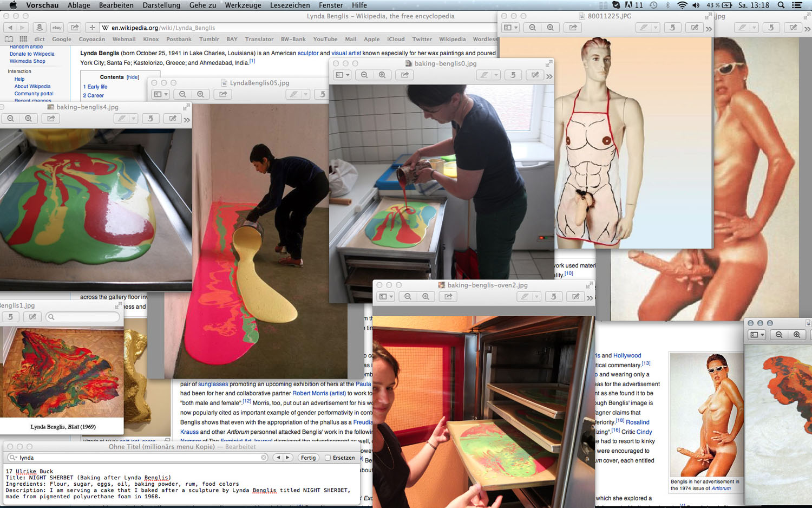Clear the TextEdit find field
Image resolution: width=812 pixels, height=508 pixels.
click(x=264, y=458)
